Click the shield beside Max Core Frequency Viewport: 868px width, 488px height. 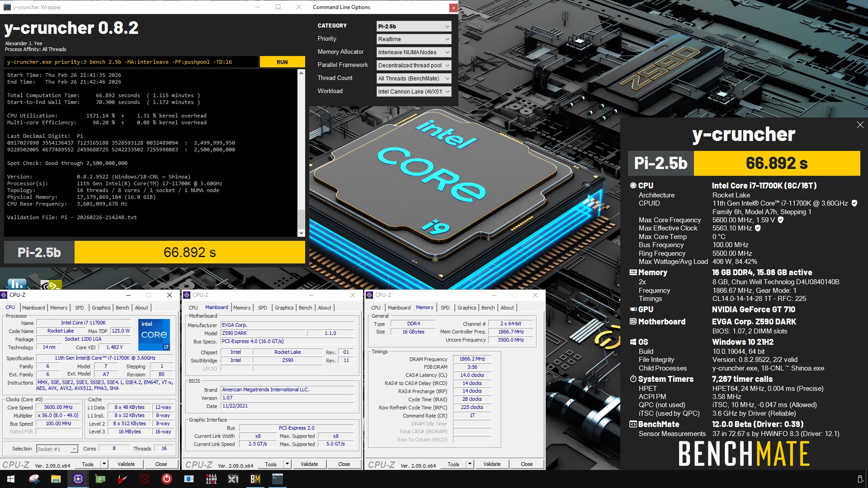point(780,220)
